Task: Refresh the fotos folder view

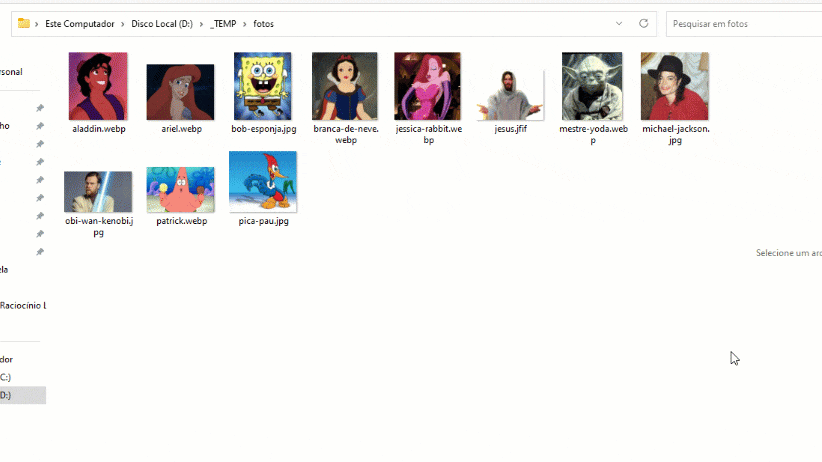Action: click(x=644, y=24)
